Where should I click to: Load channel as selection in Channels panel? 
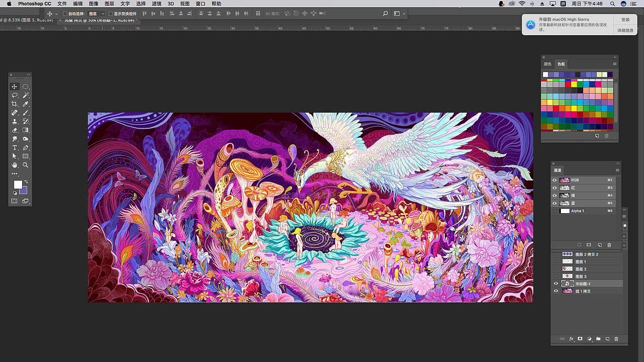tap(579, 245)
